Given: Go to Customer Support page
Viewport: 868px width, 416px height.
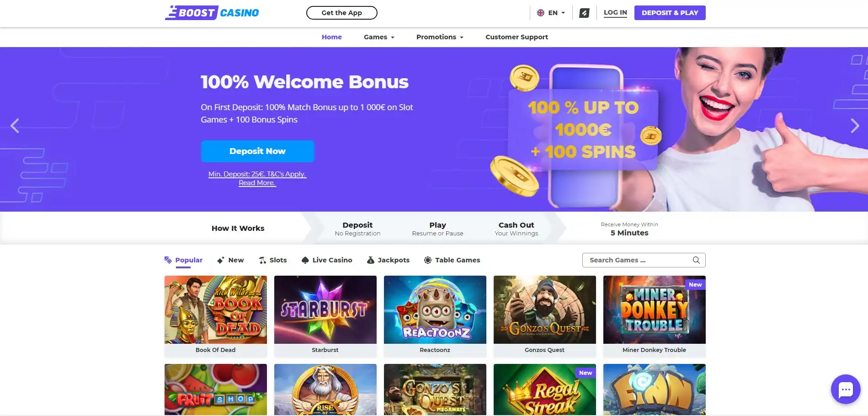Looking at the screenshot, I should tap(517, 37).
